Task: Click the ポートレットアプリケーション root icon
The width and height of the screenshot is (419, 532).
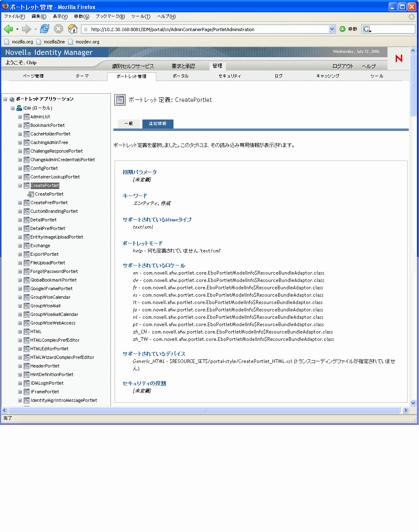Action: [x=12, y=99]
